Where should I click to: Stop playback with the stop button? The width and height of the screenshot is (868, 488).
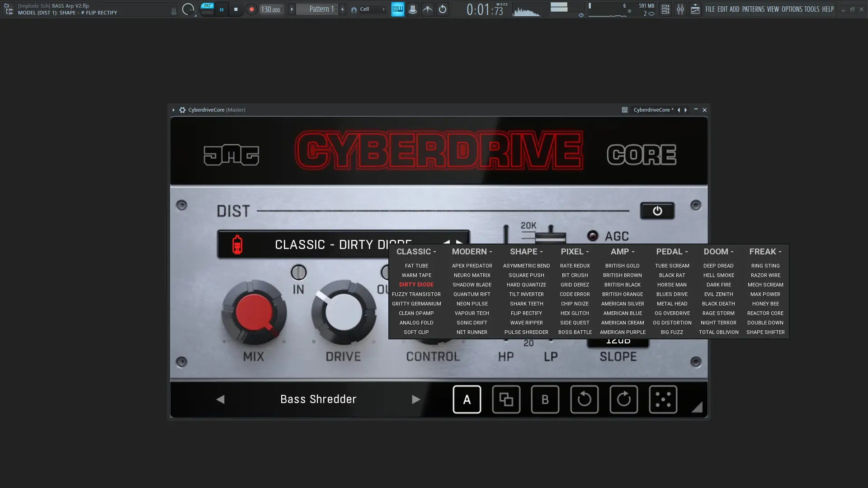tap(236, 9)
